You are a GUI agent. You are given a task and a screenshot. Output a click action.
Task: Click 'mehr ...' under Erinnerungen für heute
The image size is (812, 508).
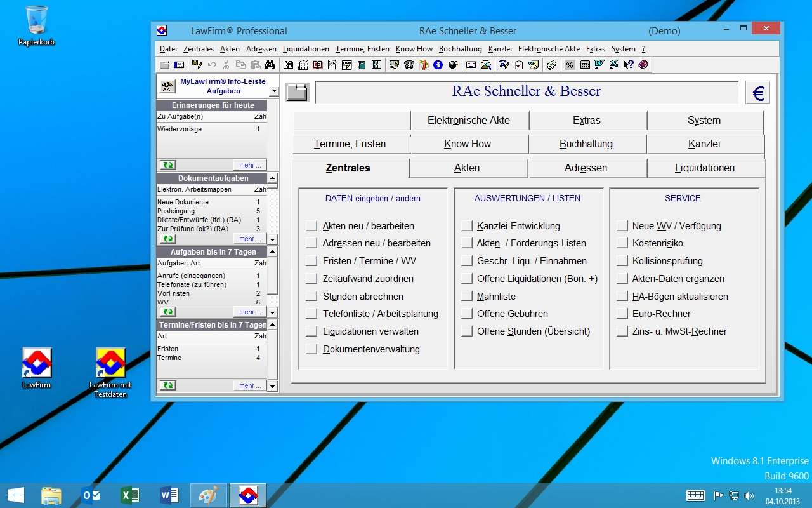[x=249, y=165]
